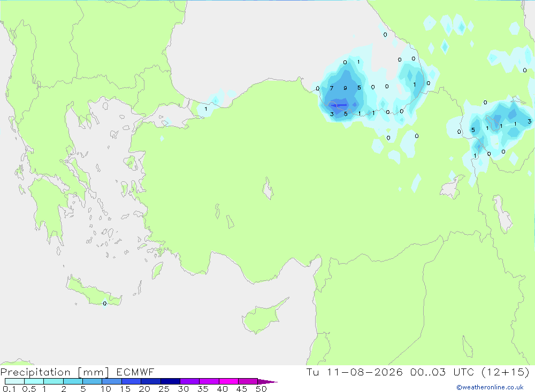Image resolution: width=535 pixels, height=392 pixels.
Task: Click the "7" precipitation value on the map
Action: coord(332,88)
